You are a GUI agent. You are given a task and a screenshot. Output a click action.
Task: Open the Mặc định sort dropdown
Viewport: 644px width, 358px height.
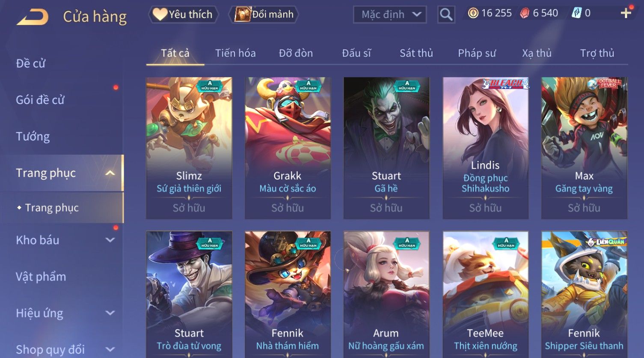click(x=390, y=15)
